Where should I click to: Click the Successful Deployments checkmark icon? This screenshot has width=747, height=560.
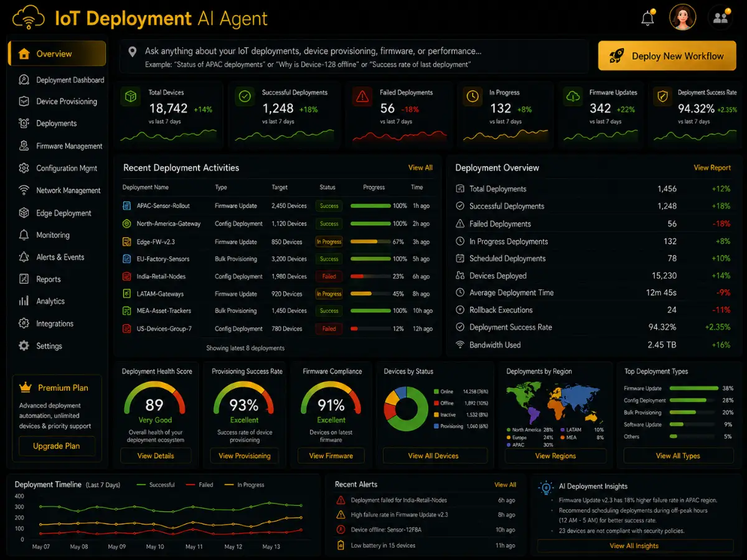pyautogui.click(x=245, y=96)
